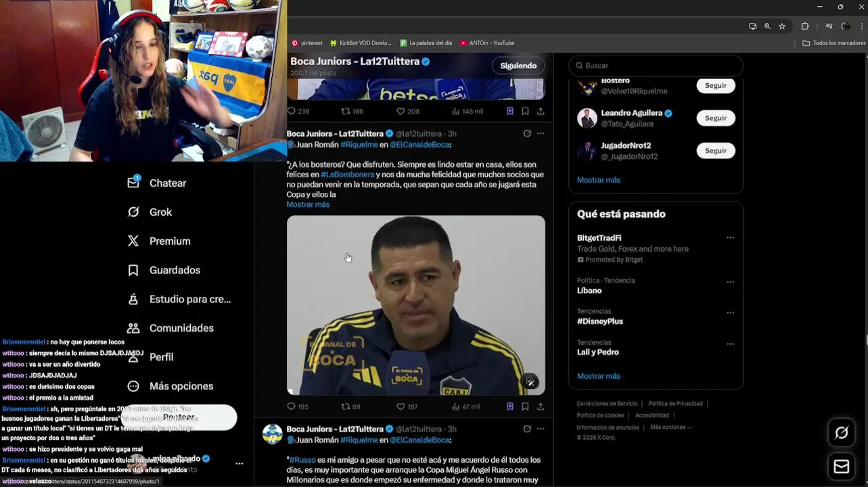Open Comunidades in the left navigation
Image resolution: width=868 pixels, height=487 pixels.
(170, 328)
